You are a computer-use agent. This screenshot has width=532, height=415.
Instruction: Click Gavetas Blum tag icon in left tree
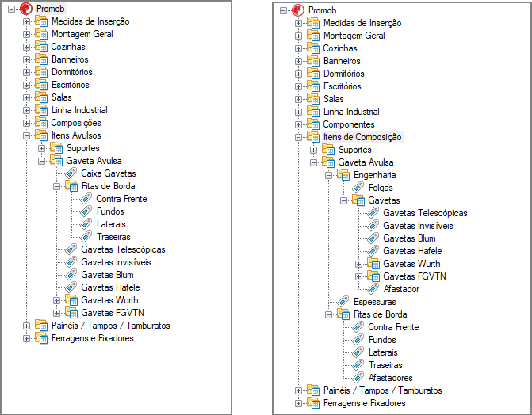[71, 275]
